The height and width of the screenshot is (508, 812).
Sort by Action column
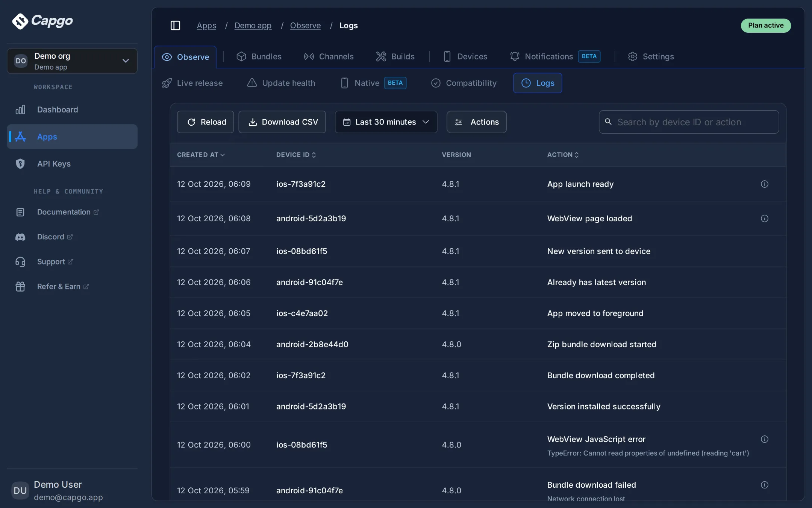(x=563, y=155)
